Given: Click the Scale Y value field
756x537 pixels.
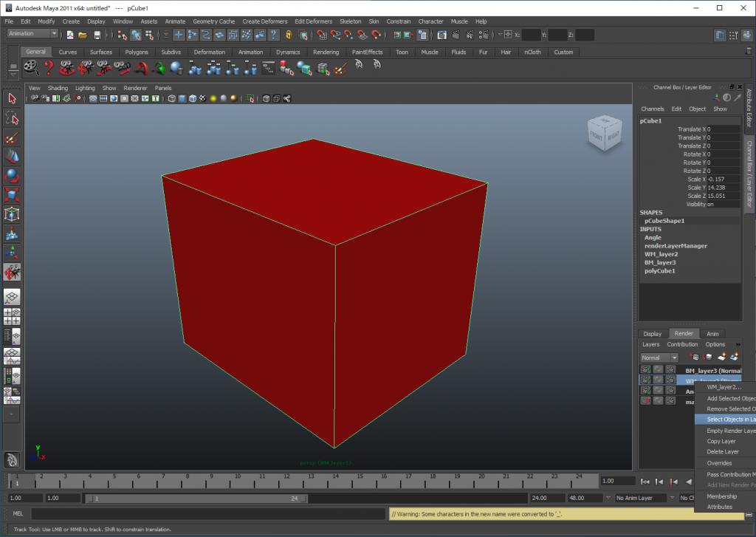Looking at the screenshot, I should [x=724, y=188].
